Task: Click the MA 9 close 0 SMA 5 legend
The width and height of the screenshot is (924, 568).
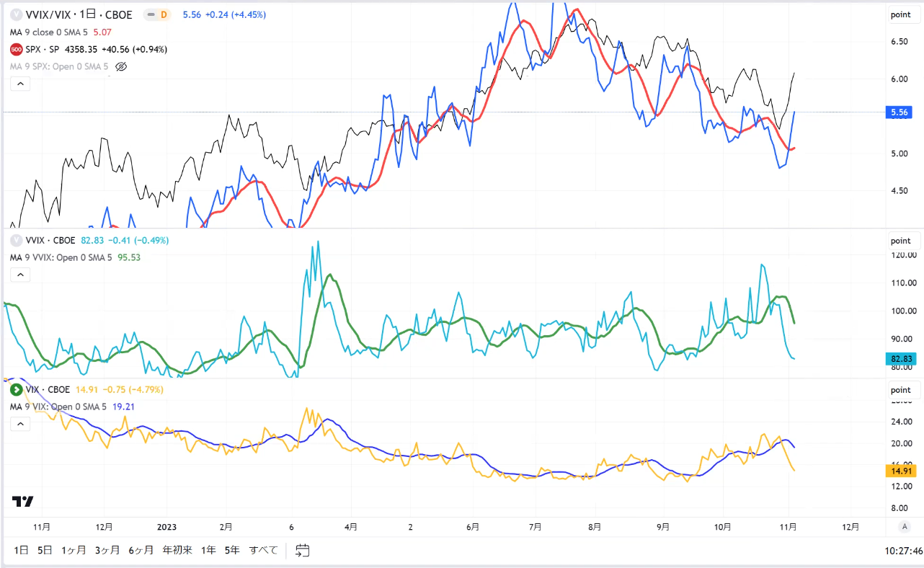Action: click(48, 32)
